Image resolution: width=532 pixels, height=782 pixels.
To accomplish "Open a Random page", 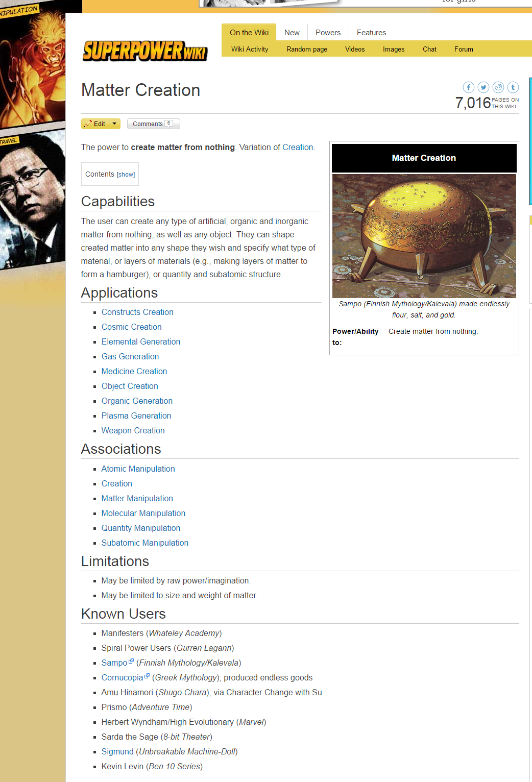I will click(x=307, y=49).
